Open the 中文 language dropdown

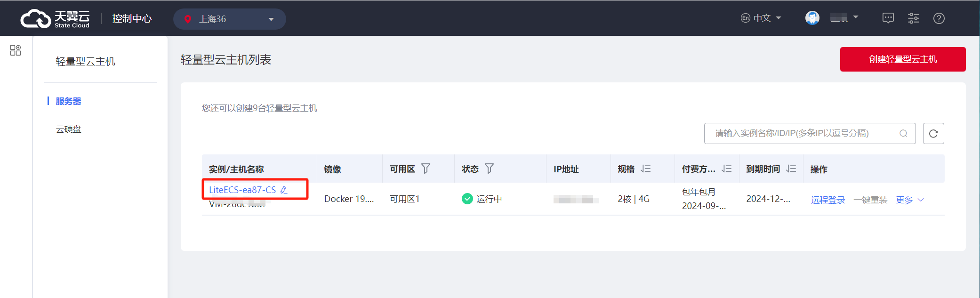[761, 18]
